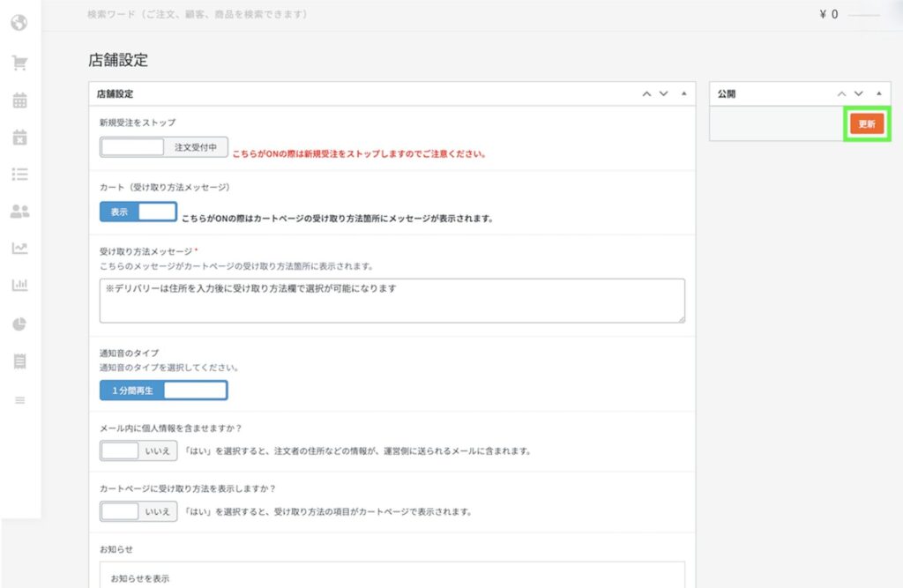Toggle the 新規受注をストップ switch

pos(164,147)
